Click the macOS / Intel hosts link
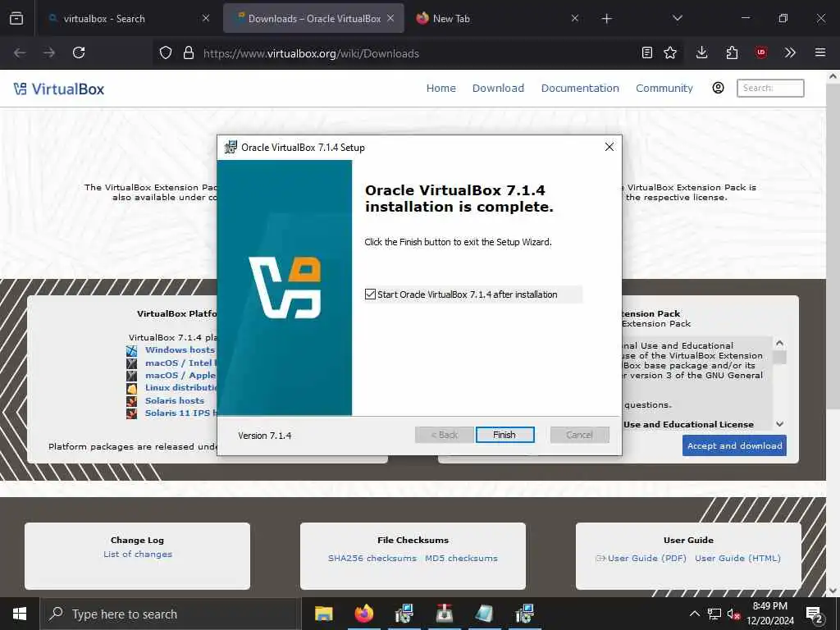This screenshot has width=840, height=630. point(180,363)
